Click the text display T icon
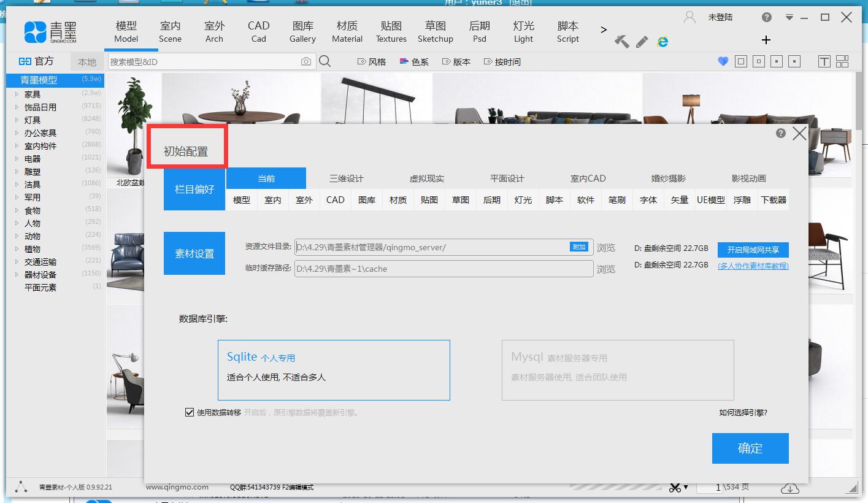This screenshot has width=868, height=503. pyautogui.click(x=824, y=61)
